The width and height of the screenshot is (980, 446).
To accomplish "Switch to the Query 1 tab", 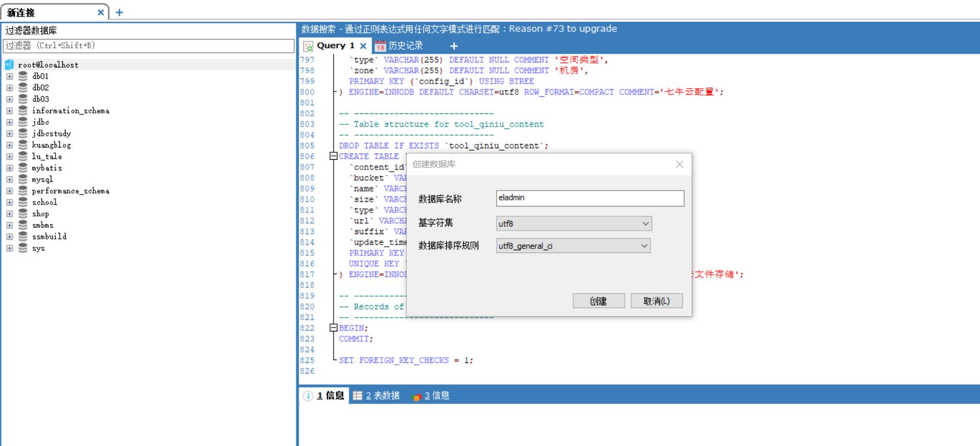I will click(335, 46).
